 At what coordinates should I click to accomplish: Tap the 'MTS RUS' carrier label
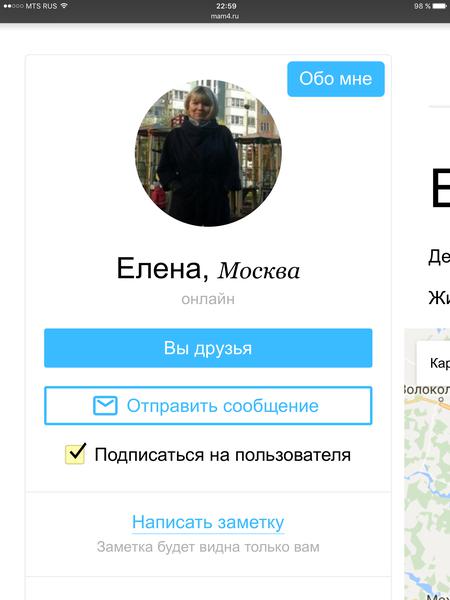click(41, 6)
